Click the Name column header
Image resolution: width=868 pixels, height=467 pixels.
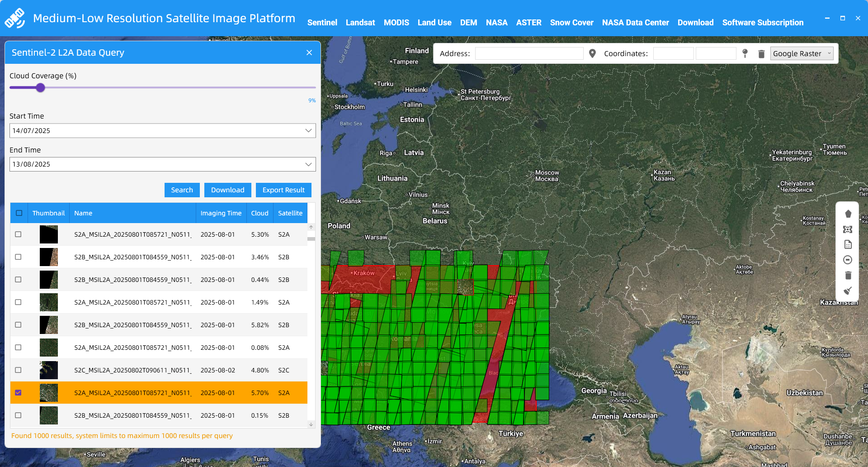pyautogui.click(x=132, y=213)
